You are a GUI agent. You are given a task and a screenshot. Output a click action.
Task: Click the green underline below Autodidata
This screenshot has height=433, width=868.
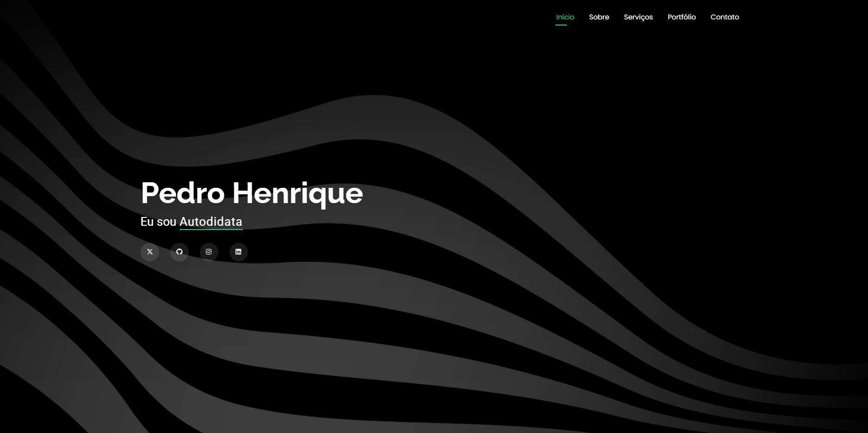211,229
